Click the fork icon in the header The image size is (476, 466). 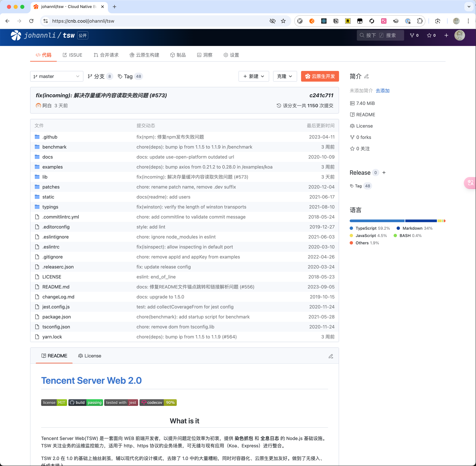(412, 35)
